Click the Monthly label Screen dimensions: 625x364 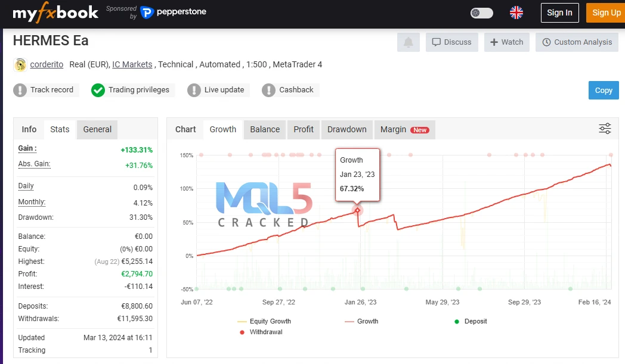[x=32, y=202]
